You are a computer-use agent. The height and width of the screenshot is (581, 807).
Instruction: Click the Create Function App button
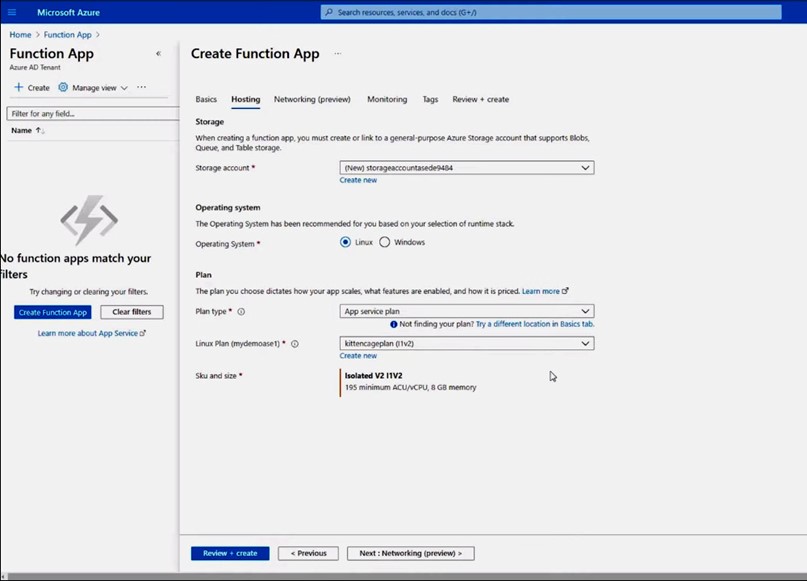coord(52,312)
